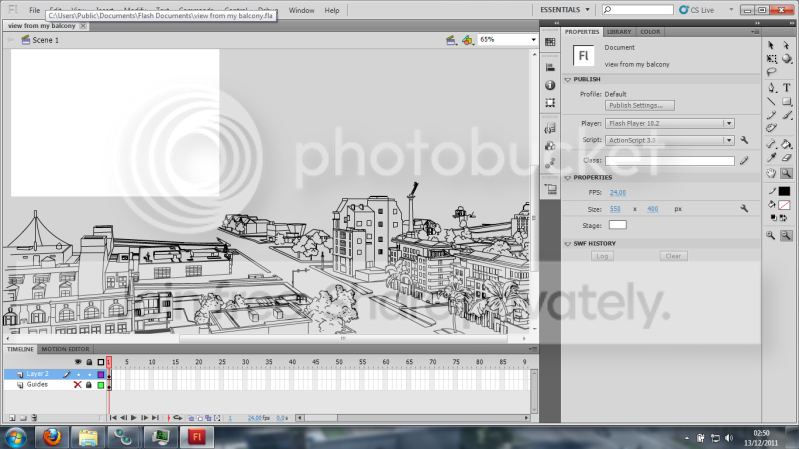Open the Transform panel icon

[x=550, y=103]
